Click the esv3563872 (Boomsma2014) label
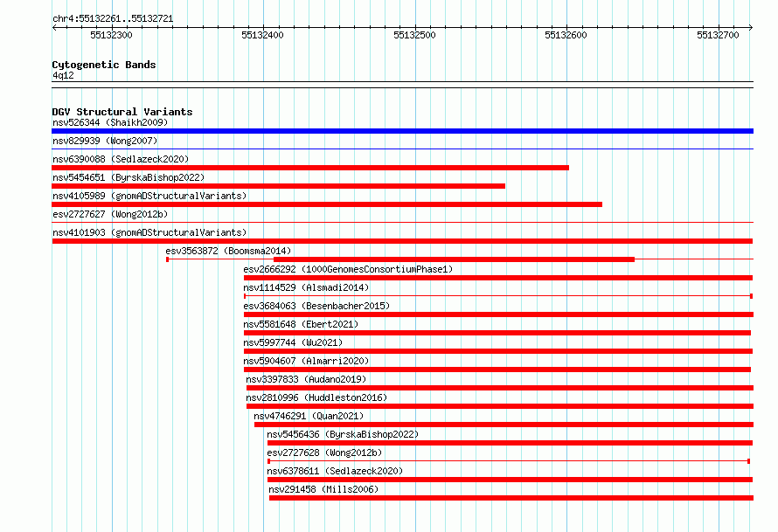778x532 pixels. 228,251
